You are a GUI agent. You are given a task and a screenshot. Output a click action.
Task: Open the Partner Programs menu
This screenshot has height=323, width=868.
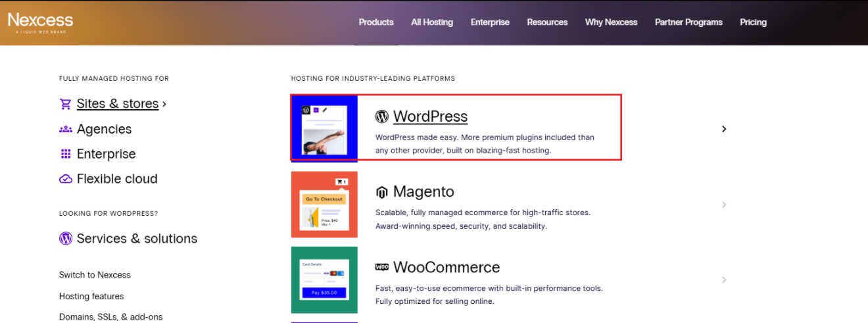[688, 22]
